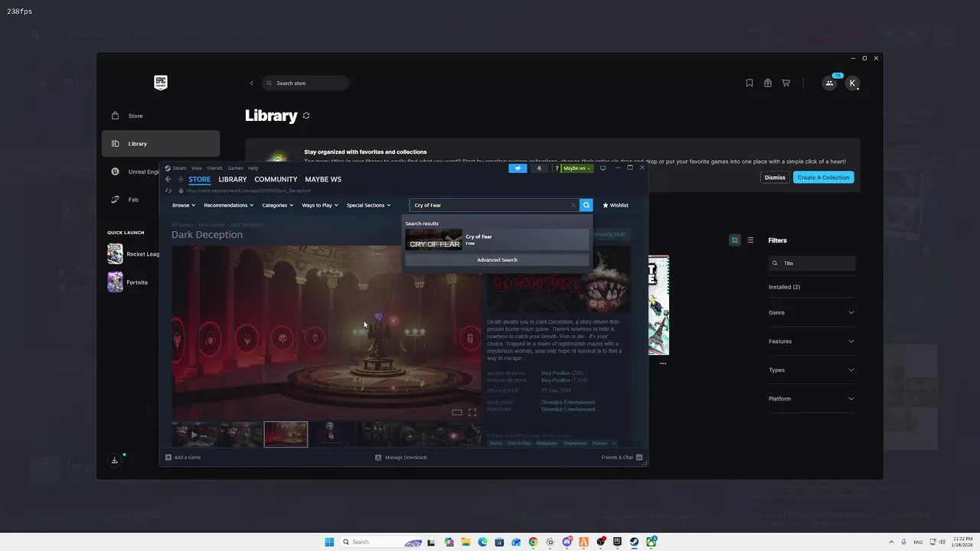The width and height of the screenshot is (980, 551).
Task: Expand Types filter in Epic library
Action: (x=811, y=370)
